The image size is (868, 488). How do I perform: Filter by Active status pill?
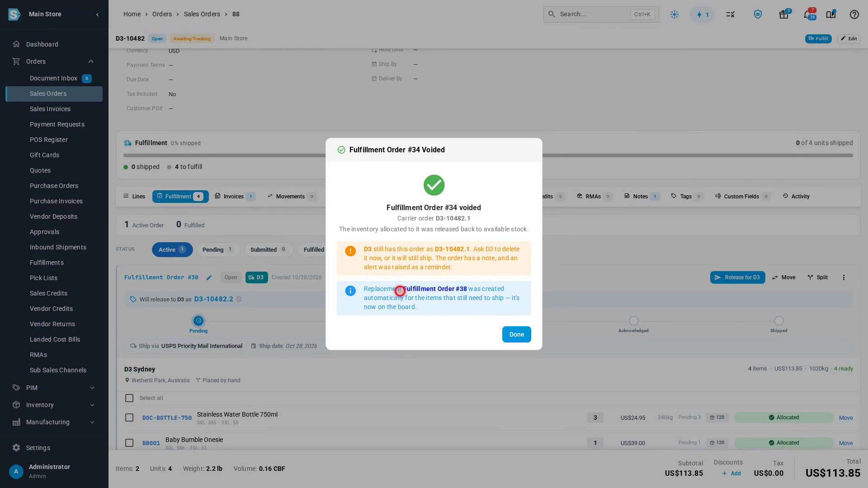[x=172, y=250]
